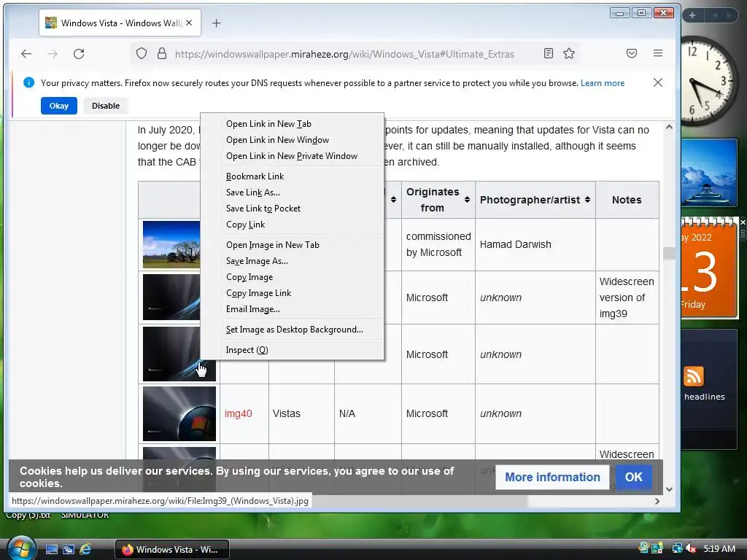Open the tracking protection shield icon
The height and width of the screenshot is (560, 747).
(x=142, y=53)
